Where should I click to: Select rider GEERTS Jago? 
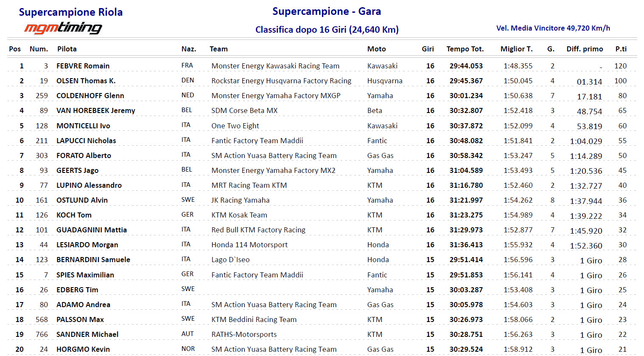click(x=78, y=170)
